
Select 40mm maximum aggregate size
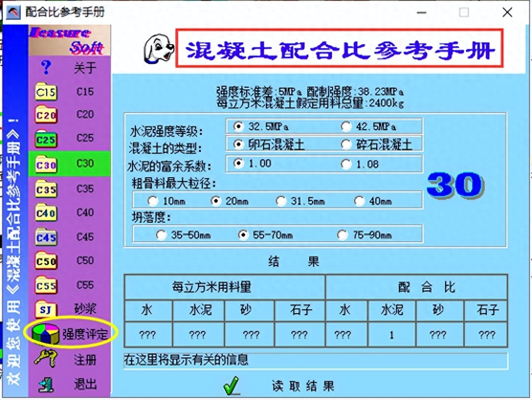click(360, 200)
